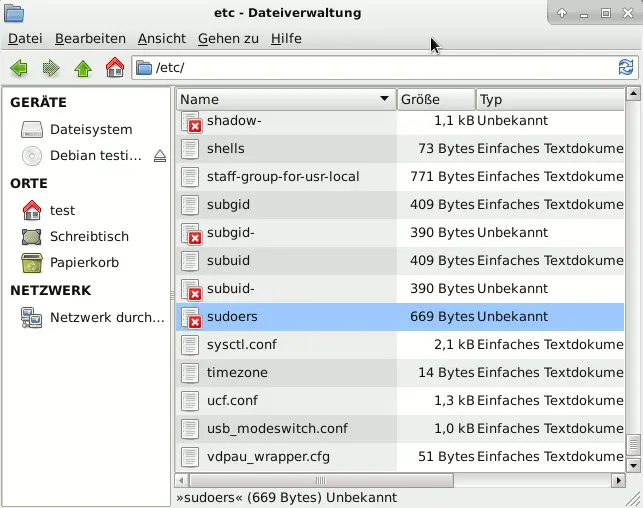The width and height of the screenshot is (643, 508).
Task: Click the green back arrow button
Action: [18, 68]
